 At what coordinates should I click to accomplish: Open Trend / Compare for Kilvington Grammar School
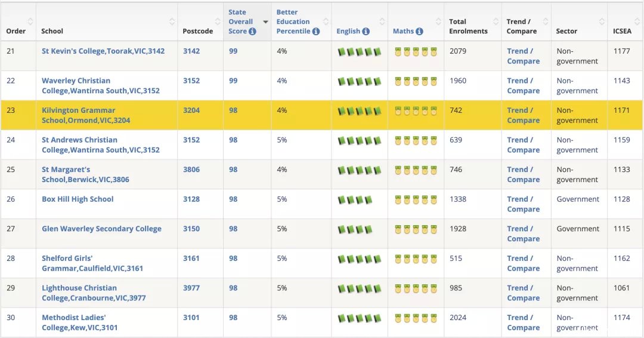tap(524, 115)
